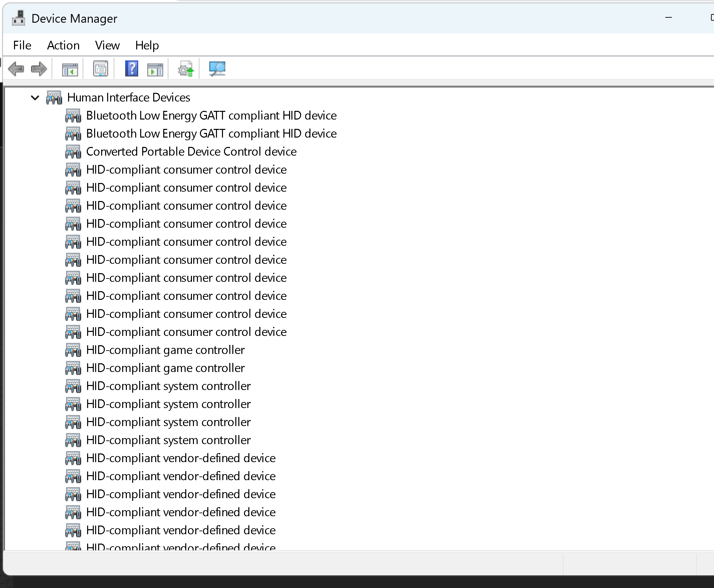Image resolution: width=714 pixels, height=588 pixels.
Task: Collapse the Human Interface Devices category
Action: coord(35,98)
